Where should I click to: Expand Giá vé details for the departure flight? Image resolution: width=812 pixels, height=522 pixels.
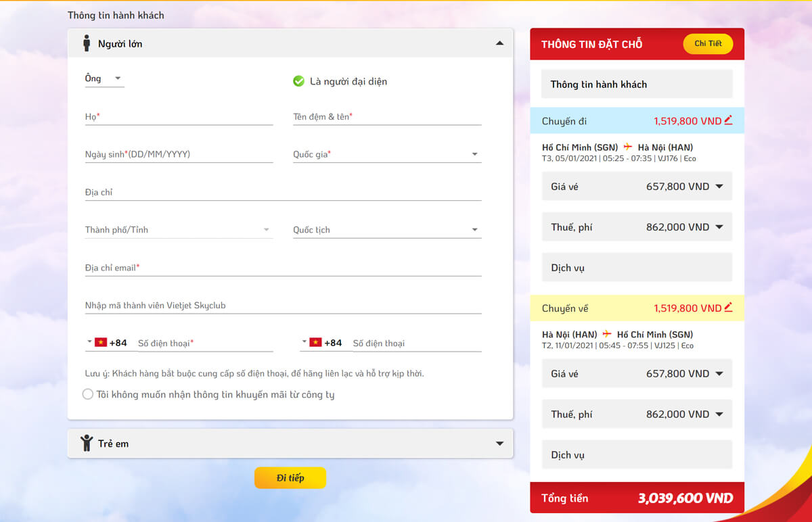pos(719,187)
